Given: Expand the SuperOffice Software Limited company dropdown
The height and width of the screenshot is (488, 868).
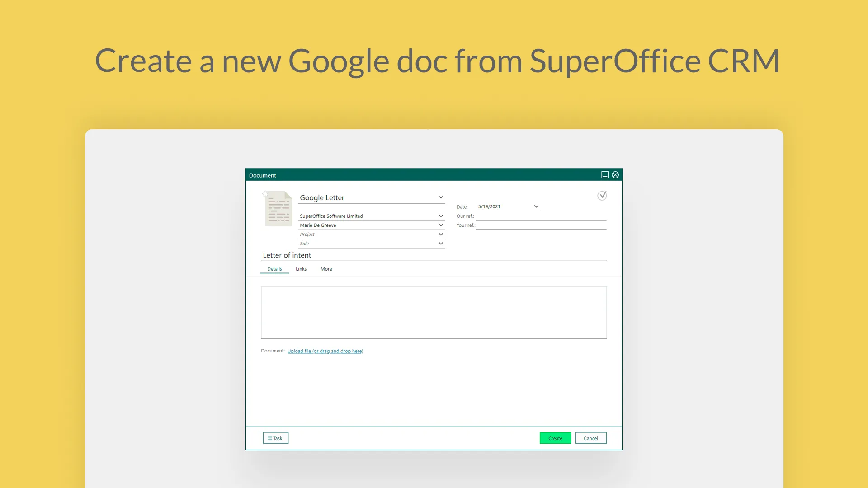Looking at the screenshot, I should click(x=440, y=216).
